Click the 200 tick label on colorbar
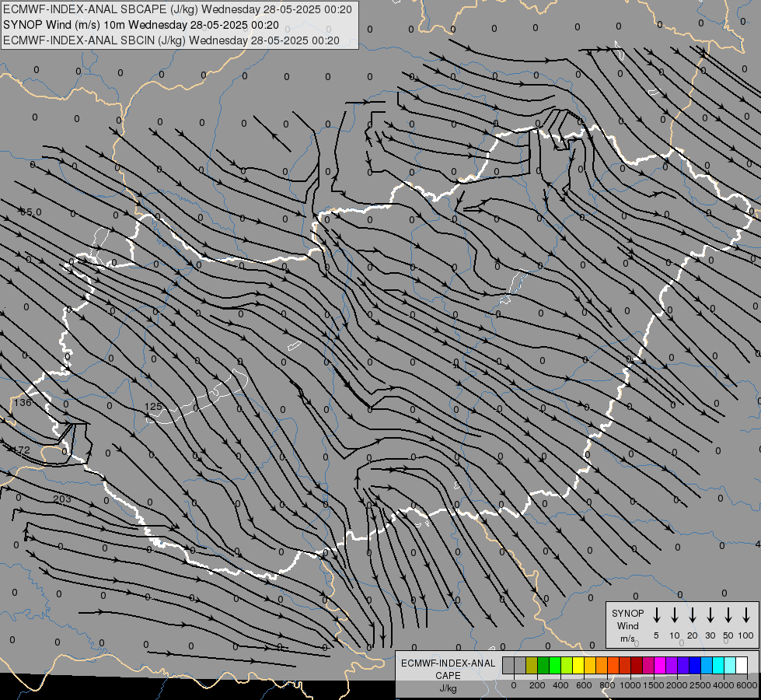 [537, 685]
